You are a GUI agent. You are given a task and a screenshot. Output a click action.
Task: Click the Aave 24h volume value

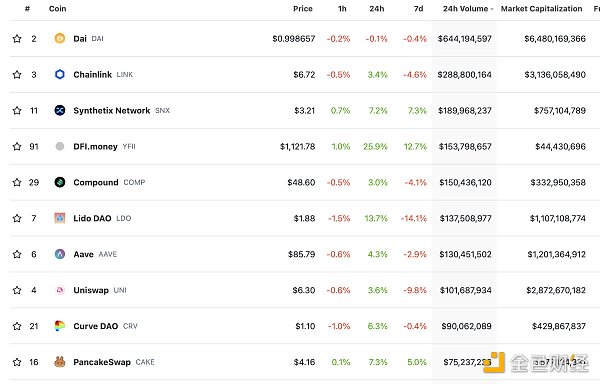tap(465, 254)
